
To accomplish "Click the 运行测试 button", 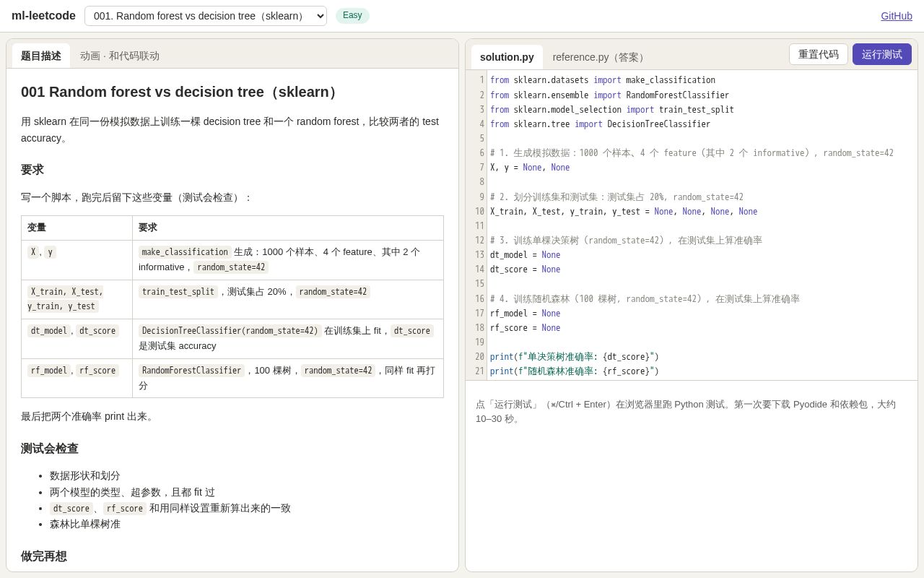I will click(x=882, y=54).
